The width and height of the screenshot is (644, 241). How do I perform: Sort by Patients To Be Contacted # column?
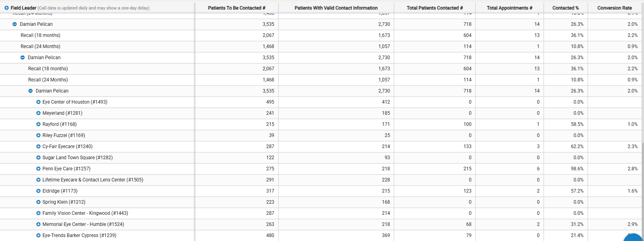[x=237, y=8]
